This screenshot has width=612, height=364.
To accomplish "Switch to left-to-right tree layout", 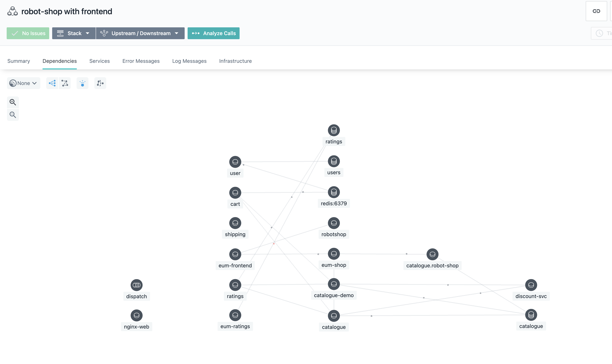I will [52, 83].
